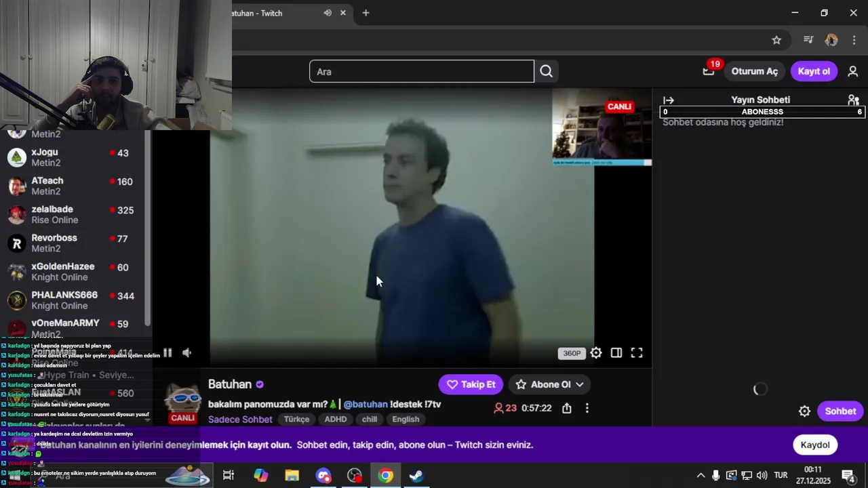Collapse the chat panel arrow icon
Screen dimensions: 868x488
pos(669,100)
